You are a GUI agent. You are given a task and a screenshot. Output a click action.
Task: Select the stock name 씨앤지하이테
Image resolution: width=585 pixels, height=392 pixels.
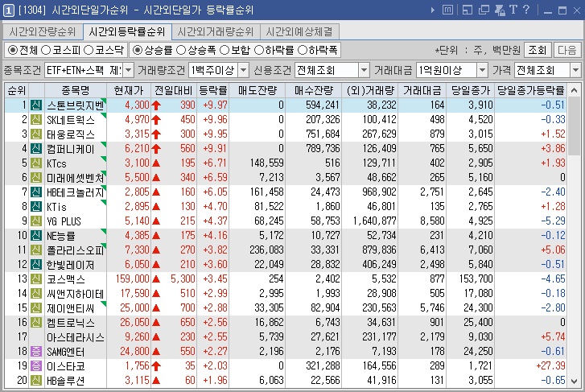coord(76,294)
